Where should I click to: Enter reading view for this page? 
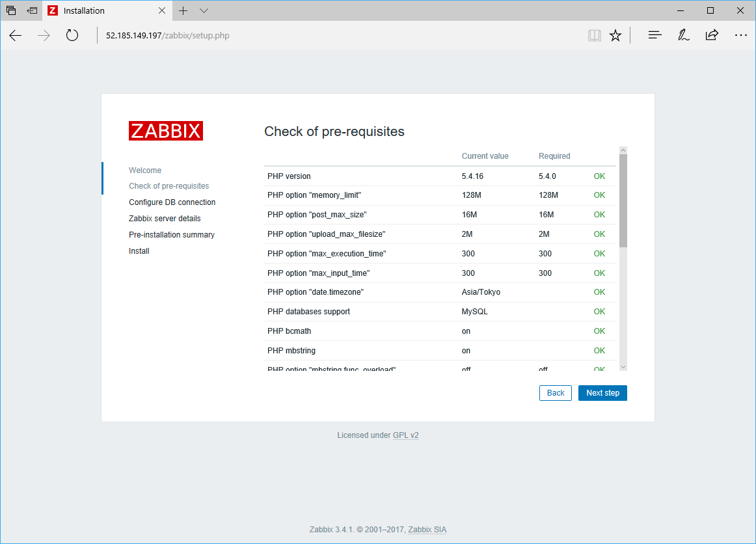pos(595,35)
